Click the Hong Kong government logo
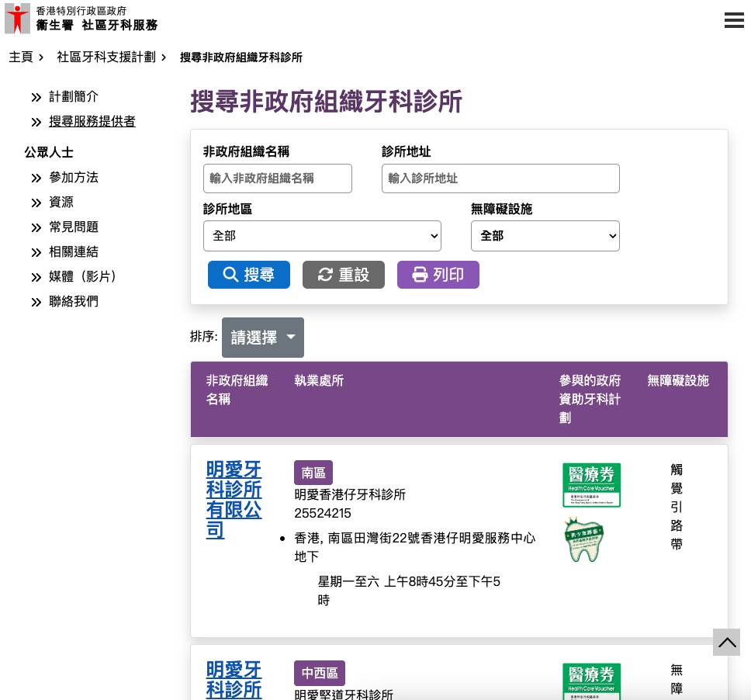 click(17, 18)
